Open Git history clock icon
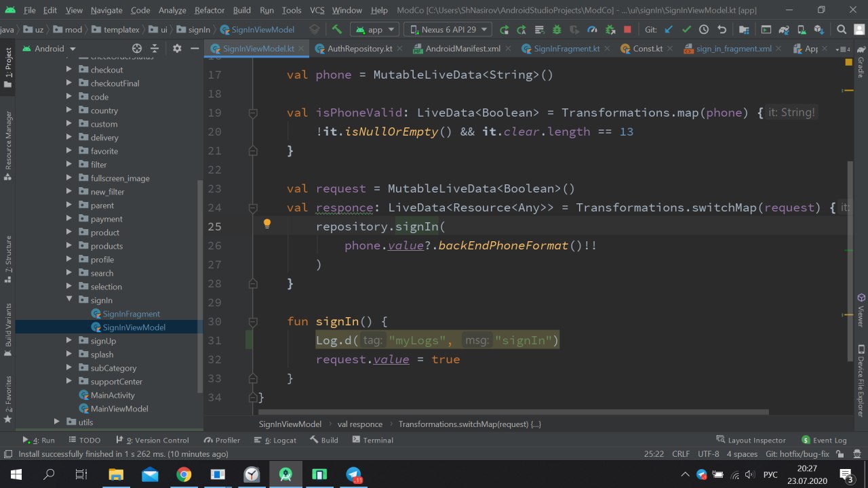 pos(704,30)
